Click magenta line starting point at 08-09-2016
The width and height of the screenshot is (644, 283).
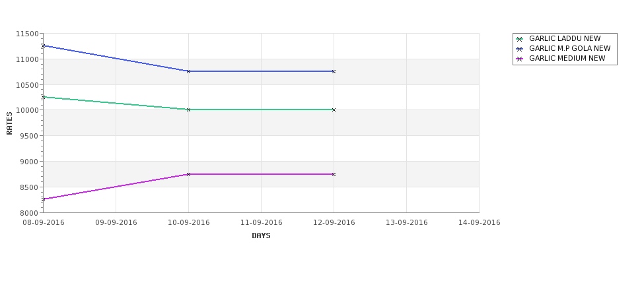click(x=43, y=199)
